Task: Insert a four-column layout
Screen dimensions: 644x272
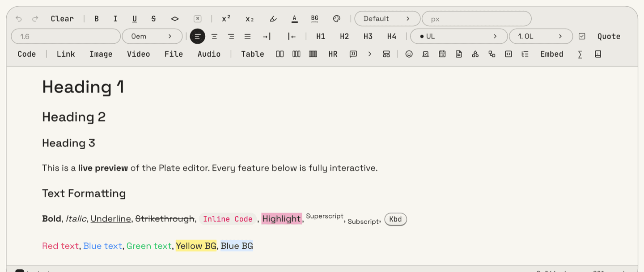Action: click(x=313, y=54)
